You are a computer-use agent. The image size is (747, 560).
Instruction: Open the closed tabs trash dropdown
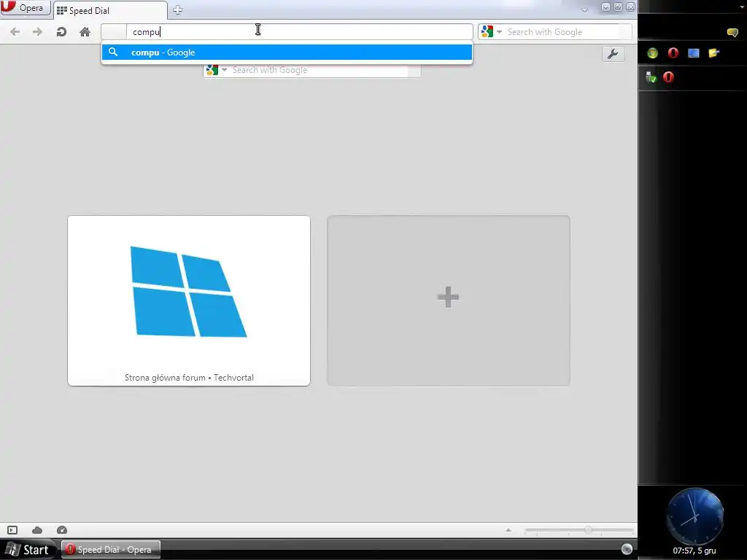(x=584, y=9)
